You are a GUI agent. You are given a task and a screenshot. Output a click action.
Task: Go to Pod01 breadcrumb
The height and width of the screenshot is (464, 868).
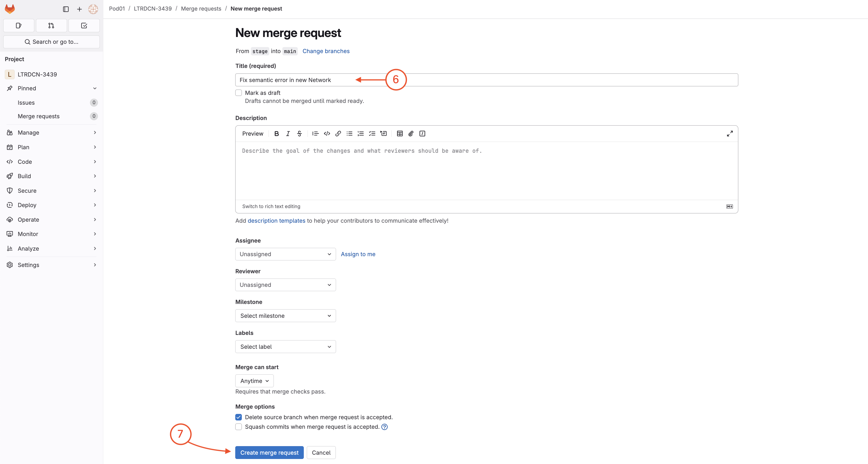(117, 9)
